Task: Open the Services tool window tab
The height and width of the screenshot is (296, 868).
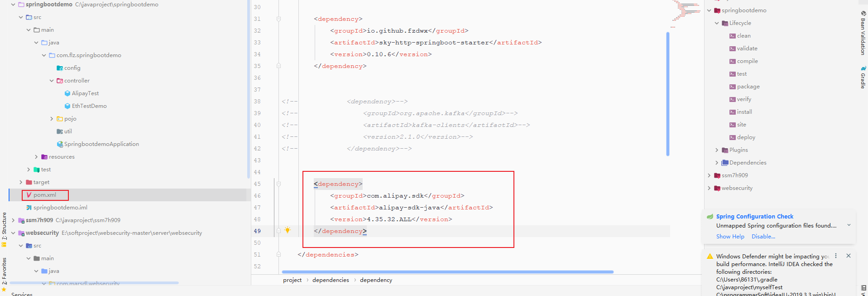Action: pos(22,294)
